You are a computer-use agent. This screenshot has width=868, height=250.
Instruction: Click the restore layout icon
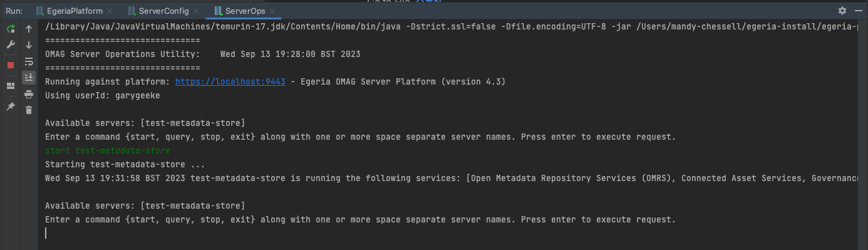point(11,86)
